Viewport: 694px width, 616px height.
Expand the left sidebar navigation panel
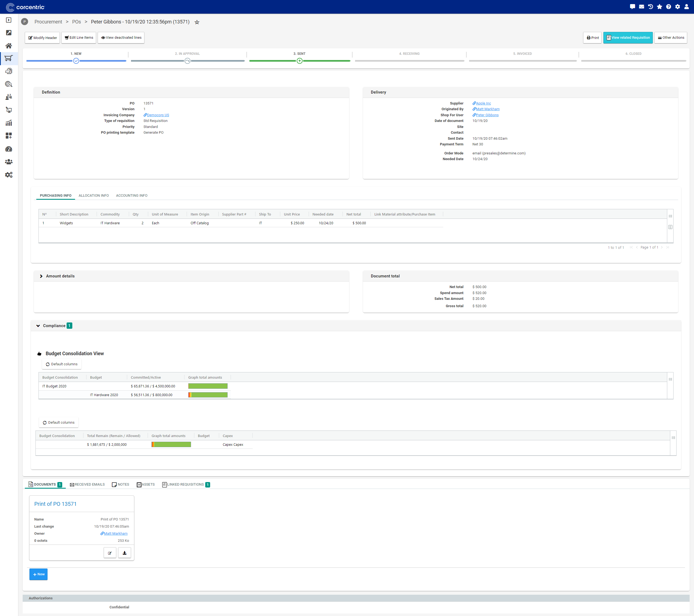pos(9,20)
